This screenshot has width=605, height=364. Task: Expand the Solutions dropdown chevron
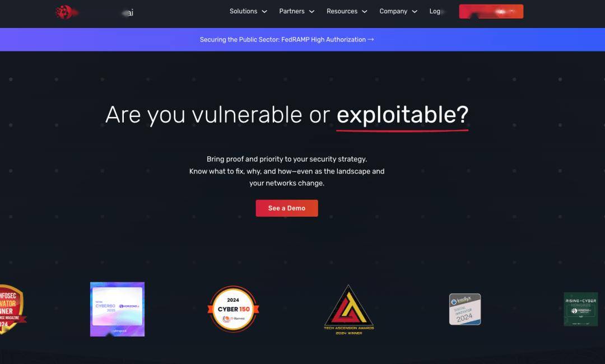pos(264,12)
